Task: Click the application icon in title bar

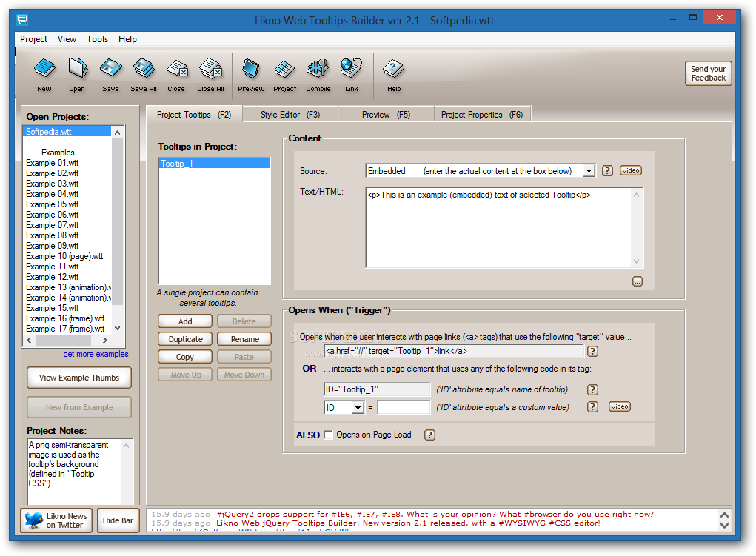Action: (22, 20)
